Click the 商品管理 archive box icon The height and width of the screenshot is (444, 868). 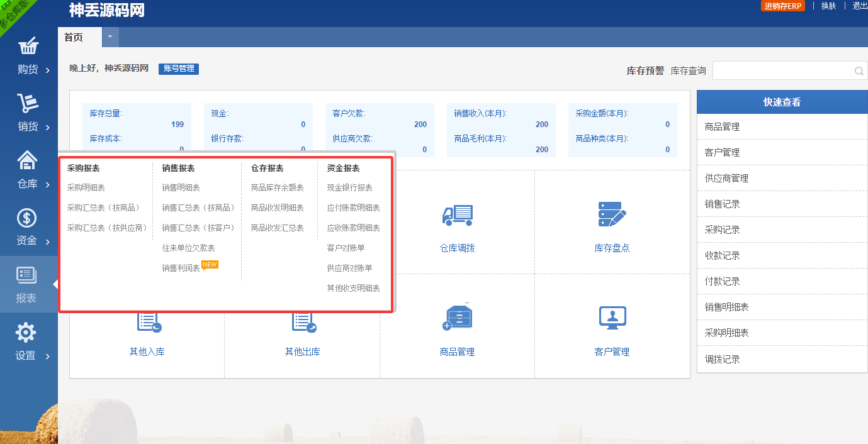[457, 318]
